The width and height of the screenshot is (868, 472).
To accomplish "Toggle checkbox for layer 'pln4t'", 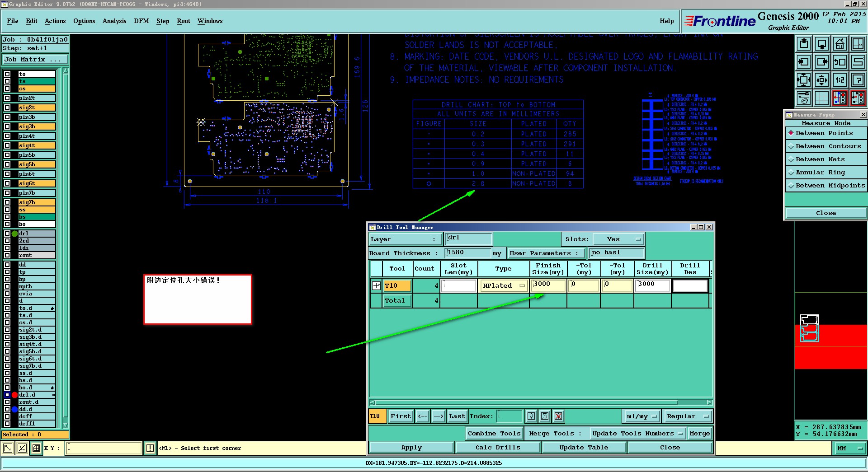I will 7,136.
